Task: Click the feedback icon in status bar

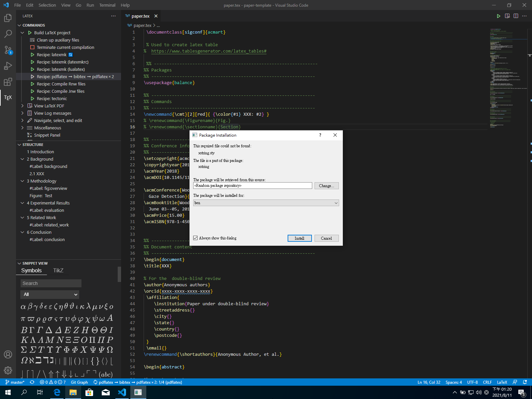Action: pos(515,382)
